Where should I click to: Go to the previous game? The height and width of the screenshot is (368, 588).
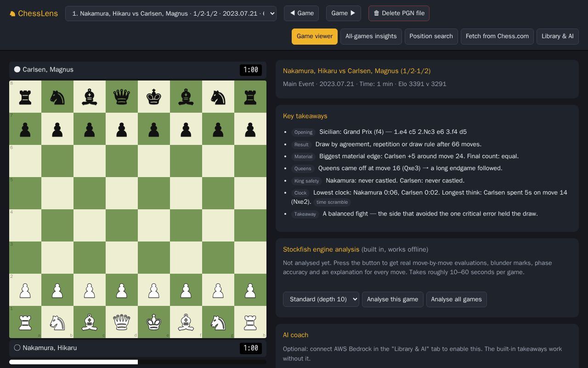click(301, 13)
